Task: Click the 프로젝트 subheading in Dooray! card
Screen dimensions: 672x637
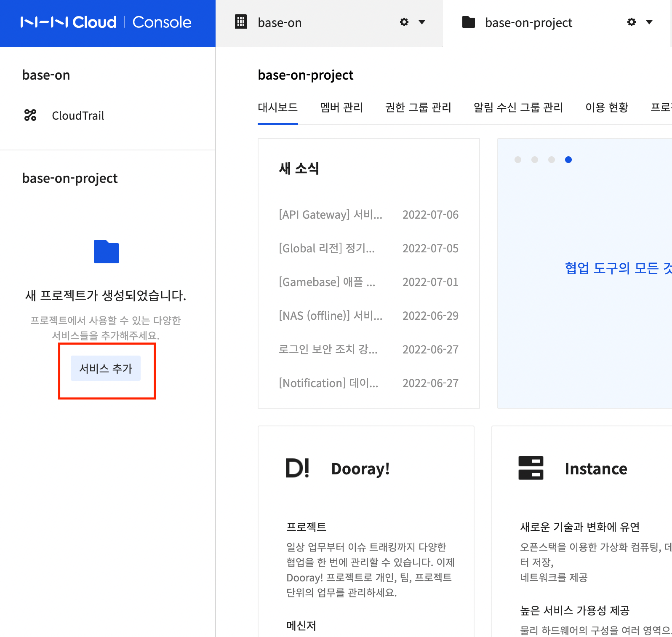Action: click(307, 527)
